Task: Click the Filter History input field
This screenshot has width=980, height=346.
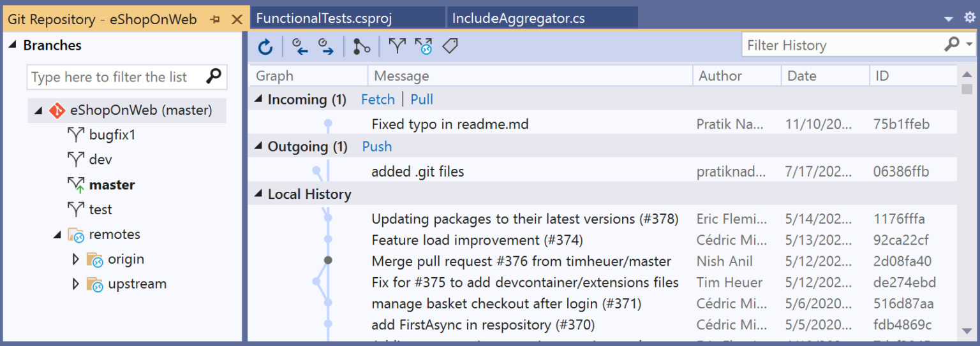Action: pyautogui.click(x=842, y=45)
